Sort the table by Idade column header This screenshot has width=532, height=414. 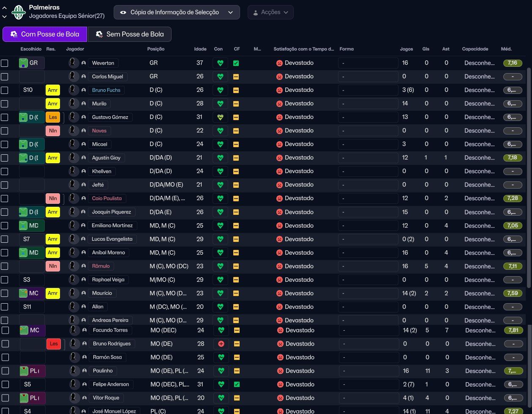[200, 49]
